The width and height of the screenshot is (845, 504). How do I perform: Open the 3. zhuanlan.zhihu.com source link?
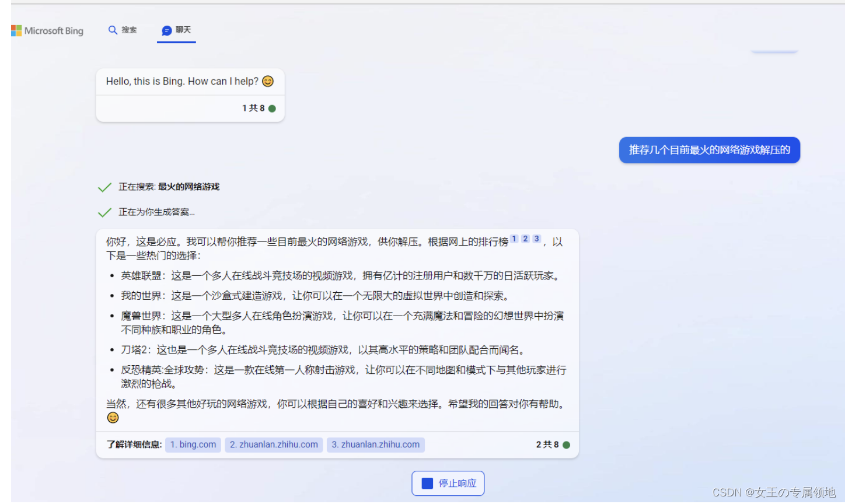click(376, 444)
